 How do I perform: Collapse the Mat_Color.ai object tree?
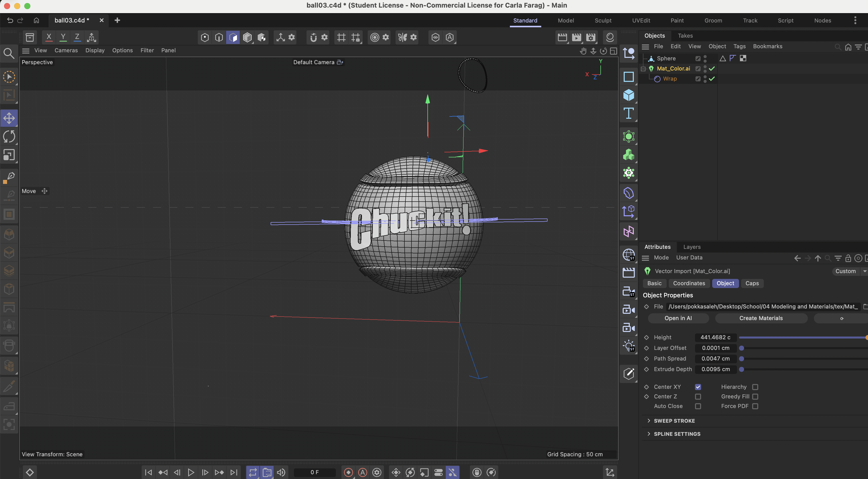pos(643,69)
